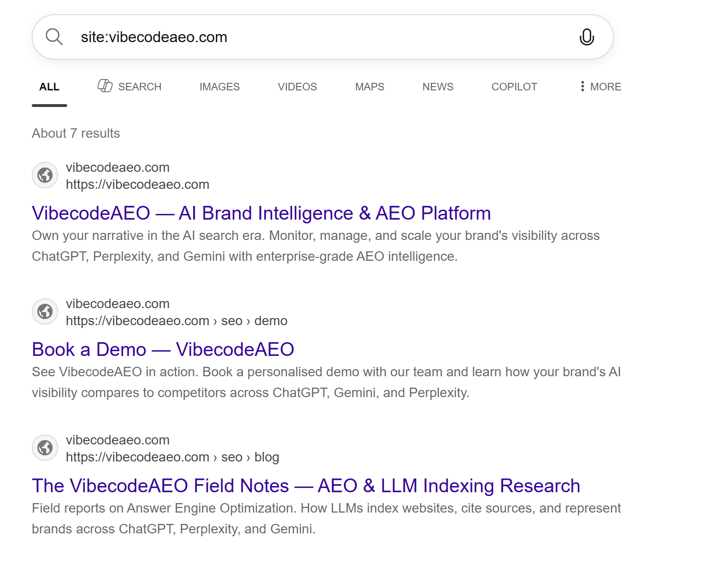Switch to the IMAGES tab
This screenshot has width=728, height=567.
click(x=220, y=87)
